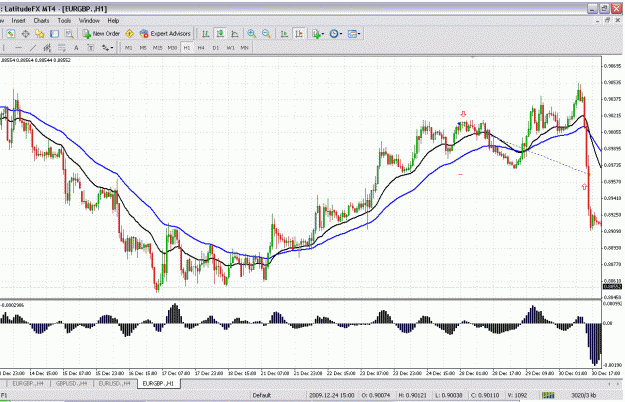625x402 pixels.
Task: Open the Insert menu
Action: coord(18,21)
